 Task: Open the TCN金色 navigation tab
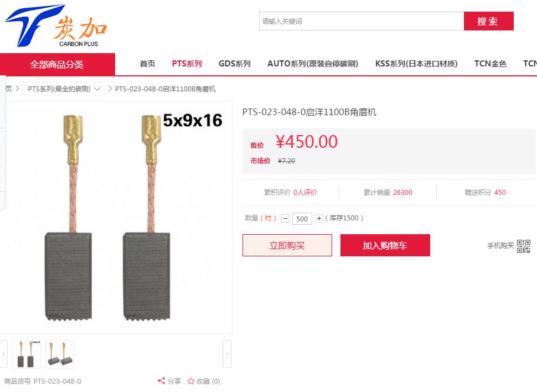tap(490, 64)
